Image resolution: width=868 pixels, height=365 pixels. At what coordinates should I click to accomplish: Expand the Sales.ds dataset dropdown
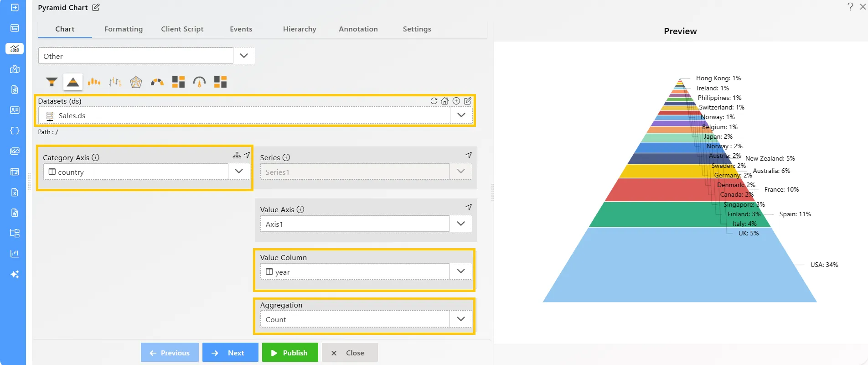click(461, 115)
